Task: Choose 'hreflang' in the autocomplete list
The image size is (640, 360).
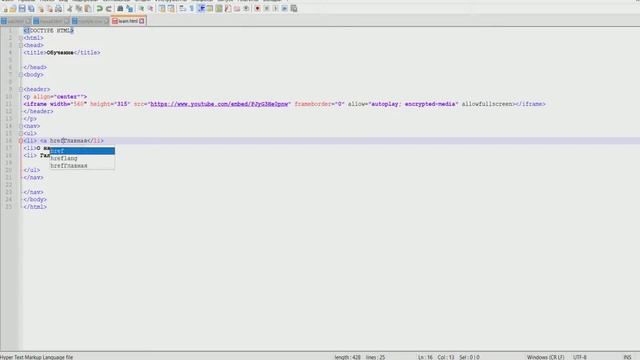Action: pyautogui.click(x=82, y=158)
